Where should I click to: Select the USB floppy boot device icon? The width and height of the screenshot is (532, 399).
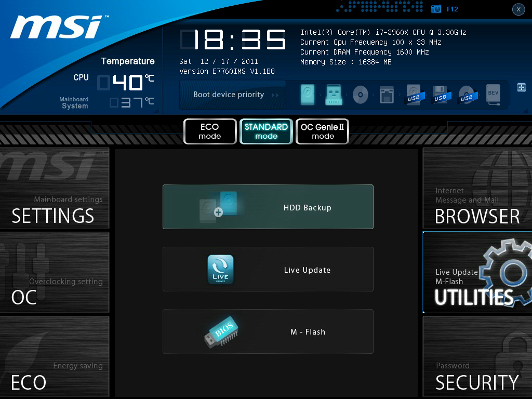point(441,95)
